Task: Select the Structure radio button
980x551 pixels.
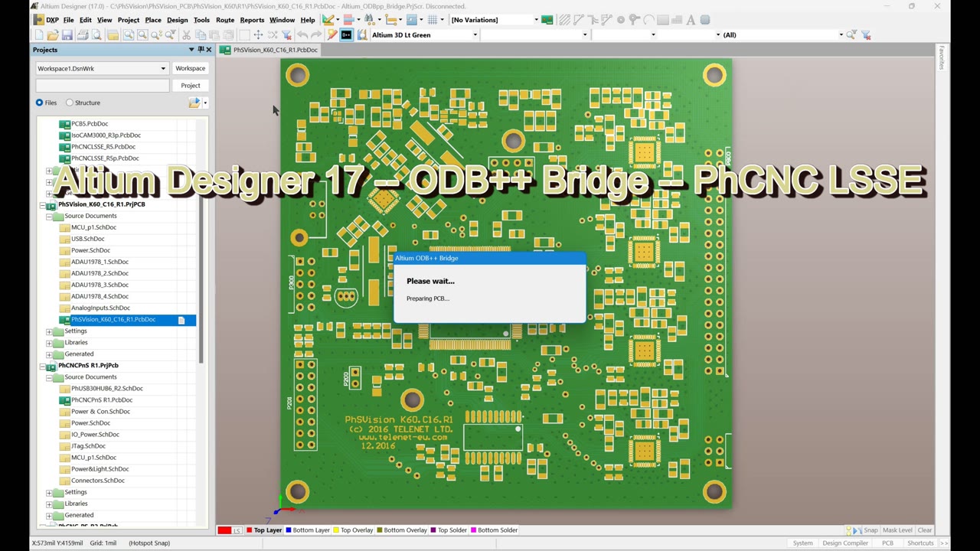Action: (x=70, y=103)
